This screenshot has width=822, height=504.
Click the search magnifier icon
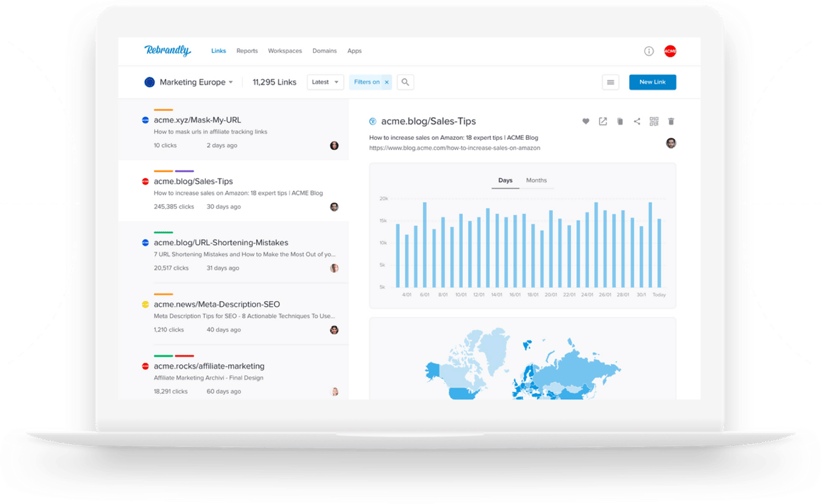(405, 82)
